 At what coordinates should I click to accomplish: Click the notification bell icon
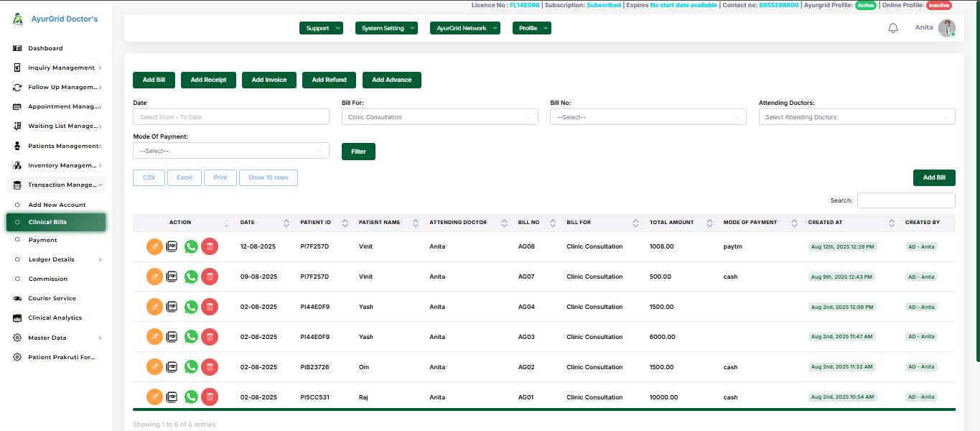[892, 27]
